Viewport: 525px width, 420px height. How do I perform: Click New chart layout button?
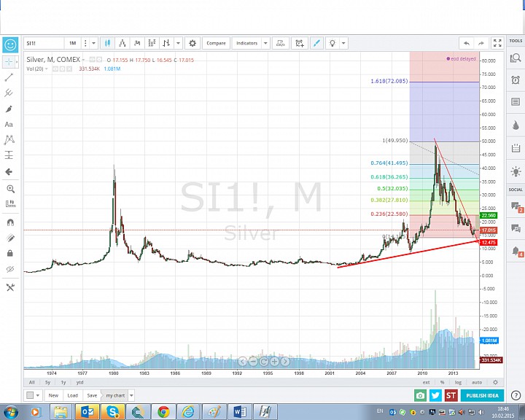[53, 395]
